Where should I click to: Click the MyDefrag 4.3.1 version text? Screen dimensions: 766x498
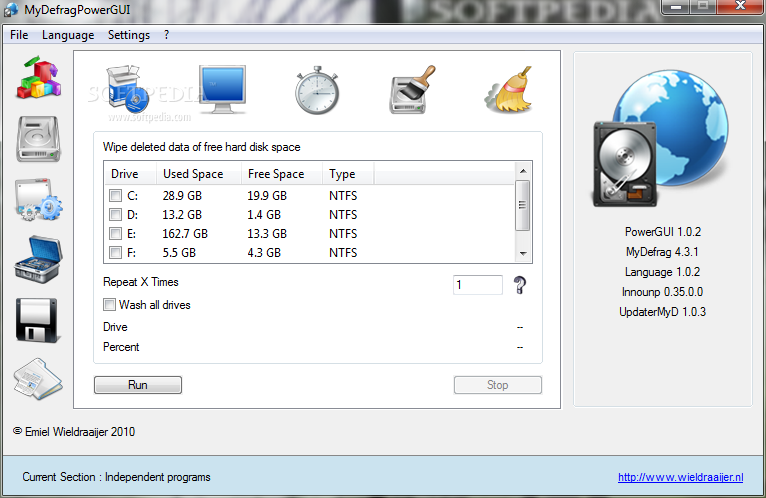662,252
